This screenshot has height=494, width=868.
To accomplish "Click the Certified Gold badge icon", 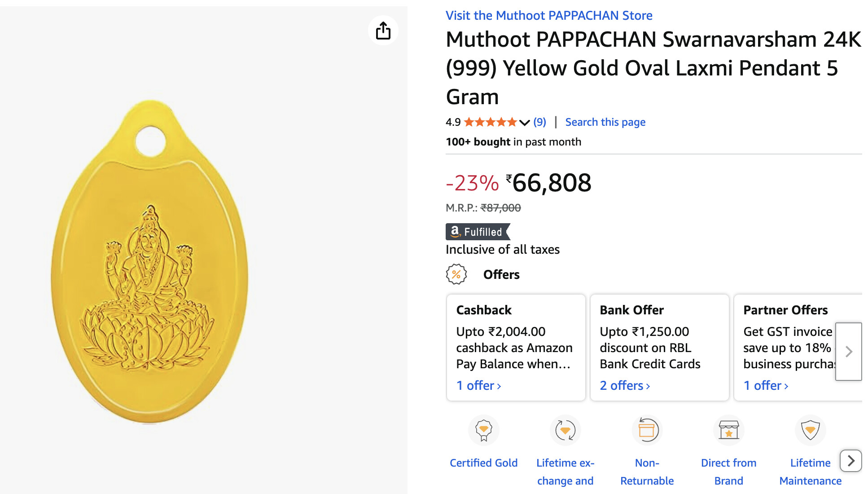I will [x=483, y=430].
